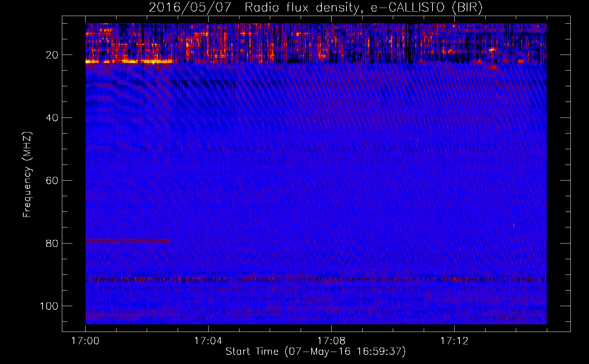The image size is (589, 364).
Task: Click the 17:12 time tick label
Action: pos(454,341)
